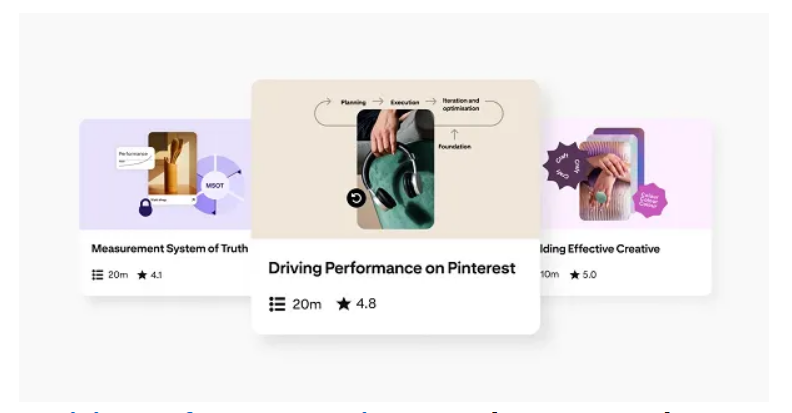This screenshot has width=792, height=413.
Task: Click the Iteration and optimisation label
Action: pyautogui.click(x=462, y=103)
